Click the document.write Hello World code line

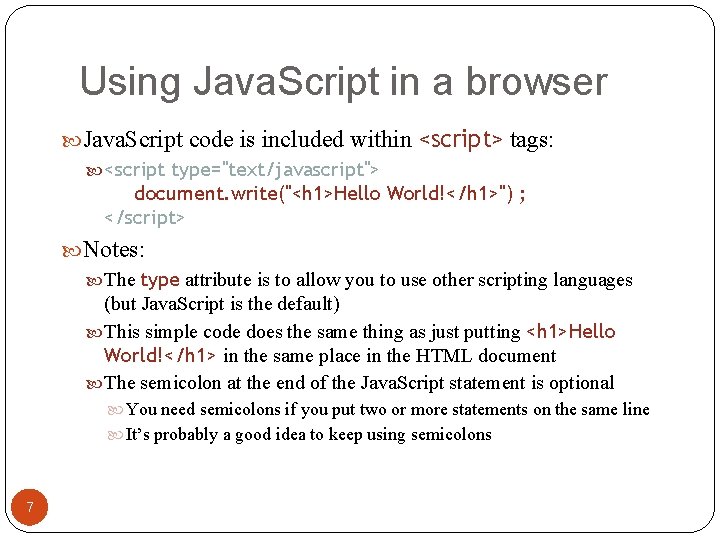tap(330, 193)
